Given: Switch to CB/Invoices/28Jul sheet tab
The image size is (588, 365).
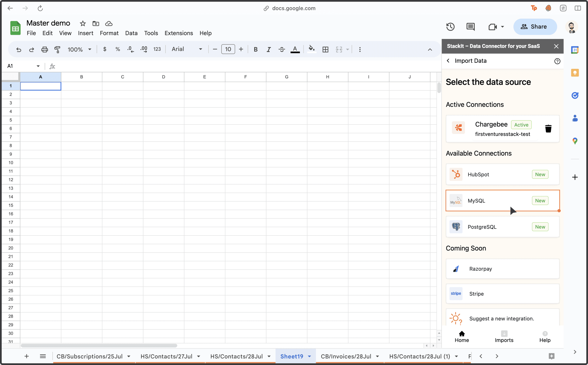Looking at the screenshot, I should (346, 356).
